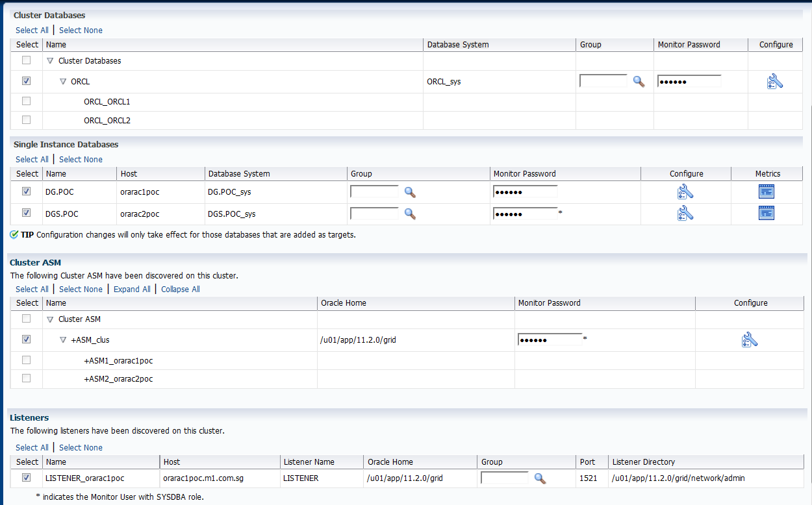The height and width of the screenshot is (505, 812).
Task: Select the ORCL_ORCL1 instance checkbox
Action: (x=26, y=101)
